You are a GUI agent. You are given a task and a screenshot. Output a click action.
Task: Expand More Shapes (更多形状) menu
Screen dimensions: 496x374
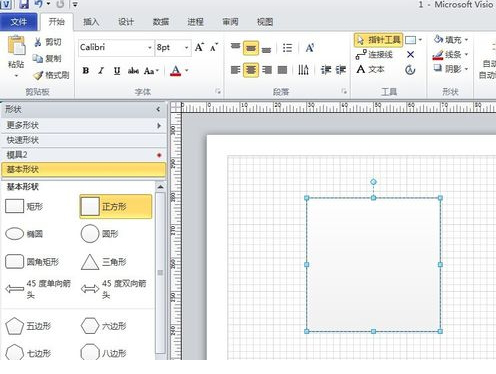tap(83, 125)
